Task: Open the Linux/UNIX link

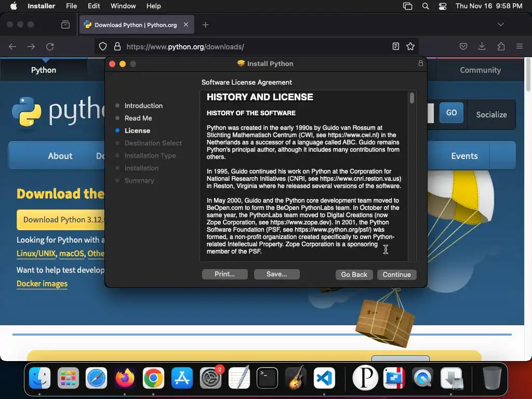Action: [x=36, y=254]
